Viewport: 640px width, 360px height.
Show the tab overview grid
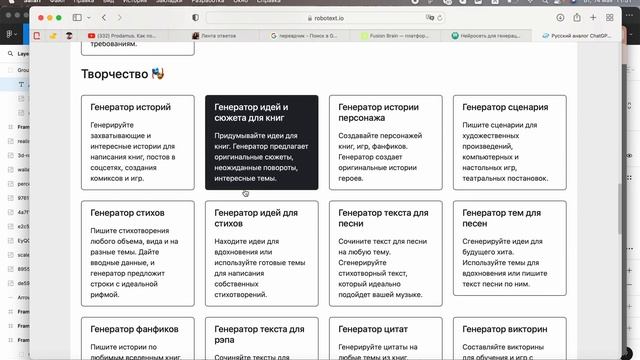click(x=609, y=18)
